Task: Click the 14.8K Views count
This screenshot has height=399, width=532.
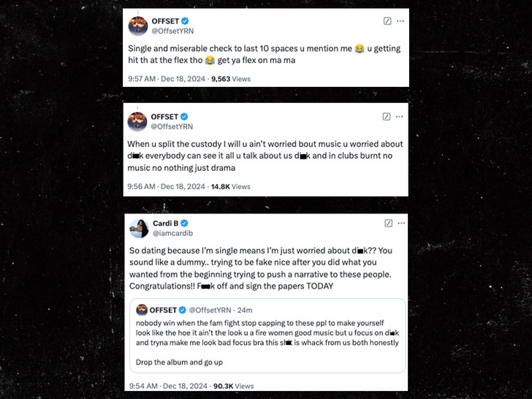Action: [231, 186]
